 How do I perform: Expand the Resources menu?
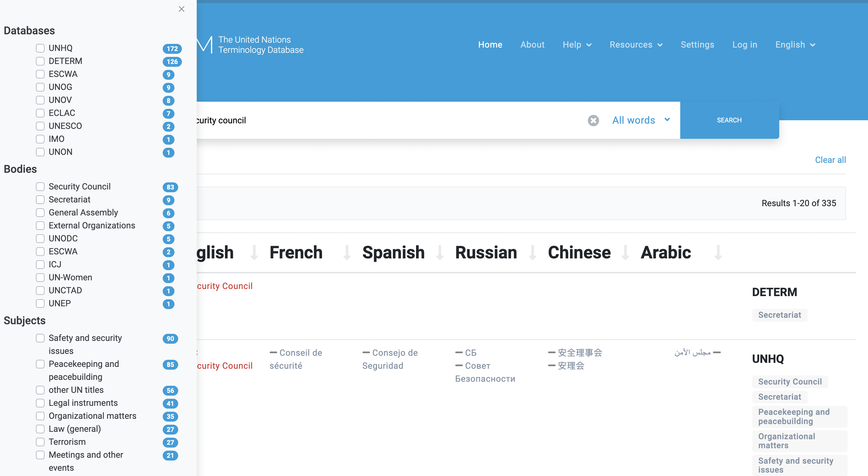(x=636, y=45)
